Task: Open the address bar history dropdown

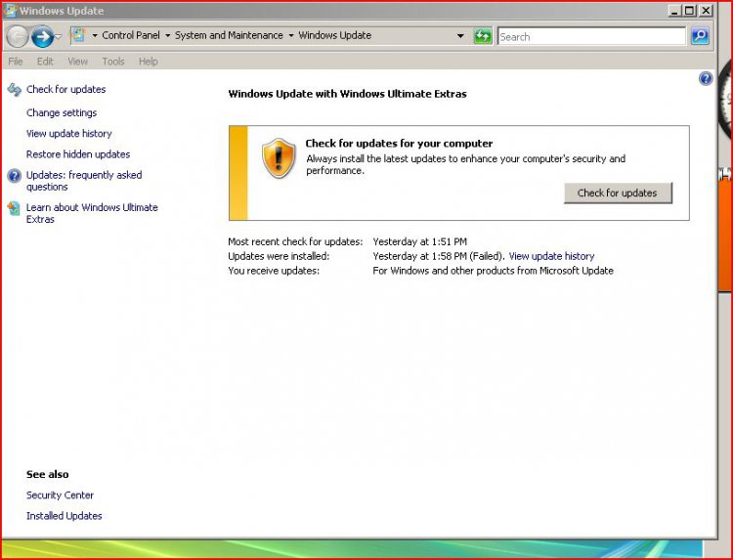Action: coord(460,36)
